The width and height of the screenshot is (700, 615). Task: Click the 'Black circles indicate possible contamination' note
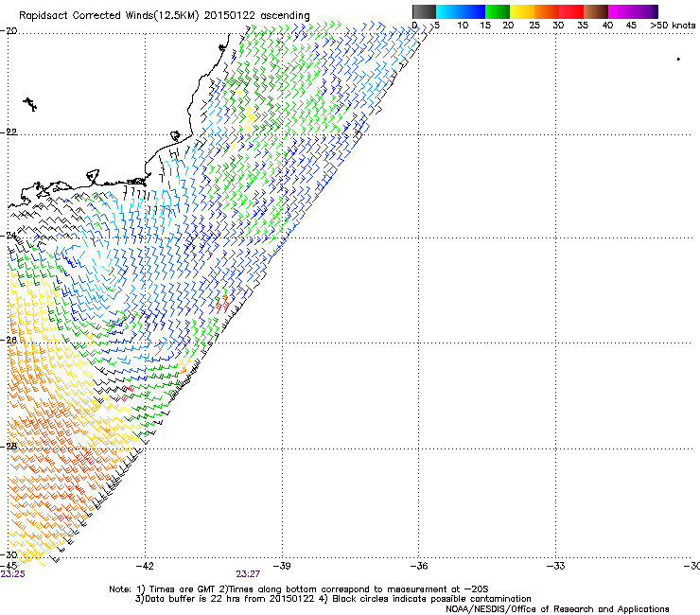coord(431,599)
